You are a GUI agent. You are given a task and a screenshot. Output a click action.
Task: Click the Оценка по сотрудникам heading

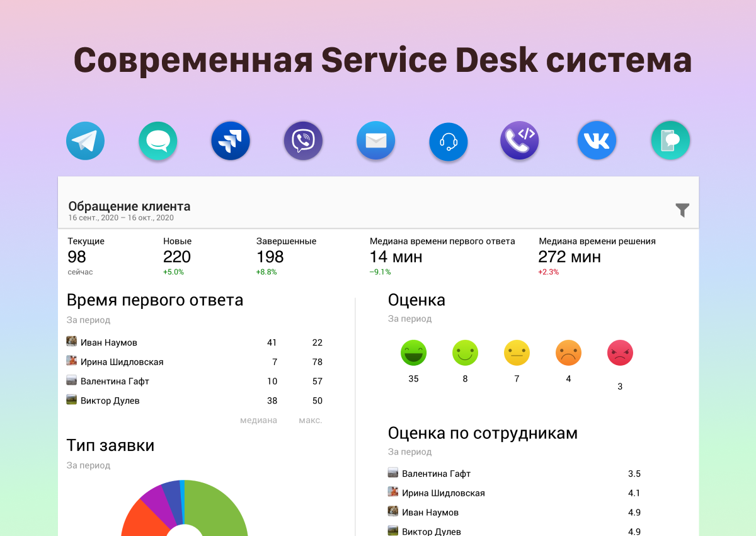tap(483, 434)
